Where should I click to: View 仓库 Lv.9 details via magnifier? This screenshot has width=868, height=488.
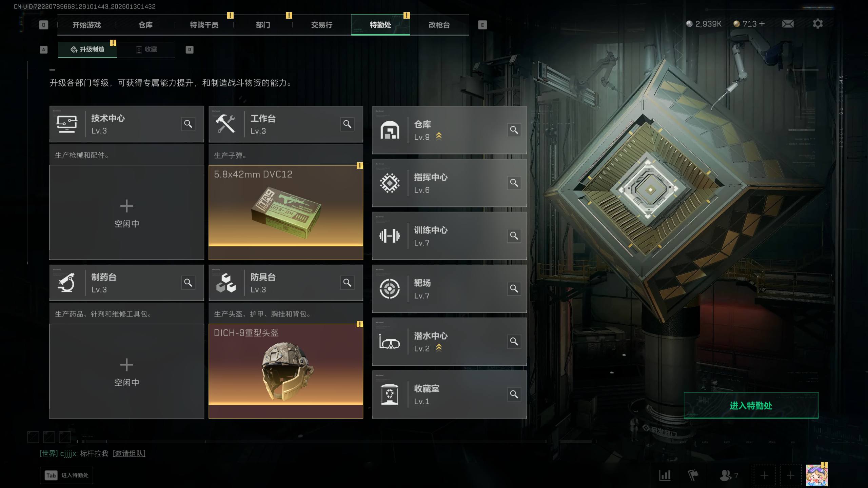pos(514,130)
